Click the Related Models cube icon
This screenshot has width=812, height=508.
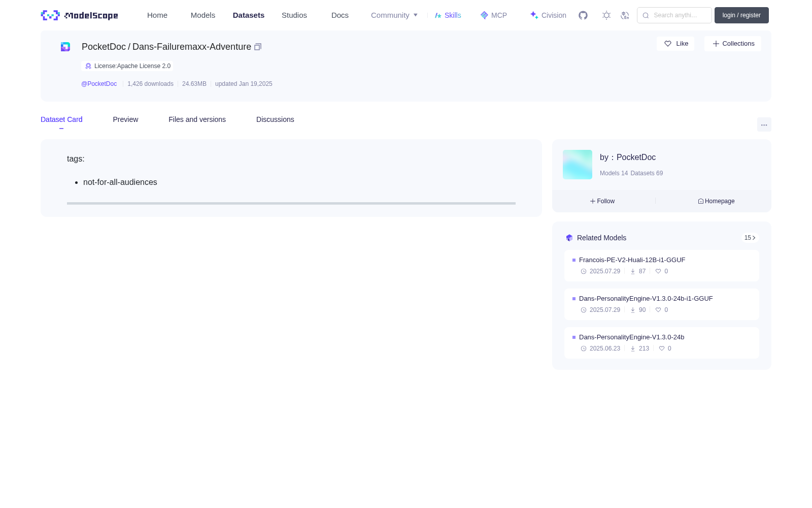point(569,238)
